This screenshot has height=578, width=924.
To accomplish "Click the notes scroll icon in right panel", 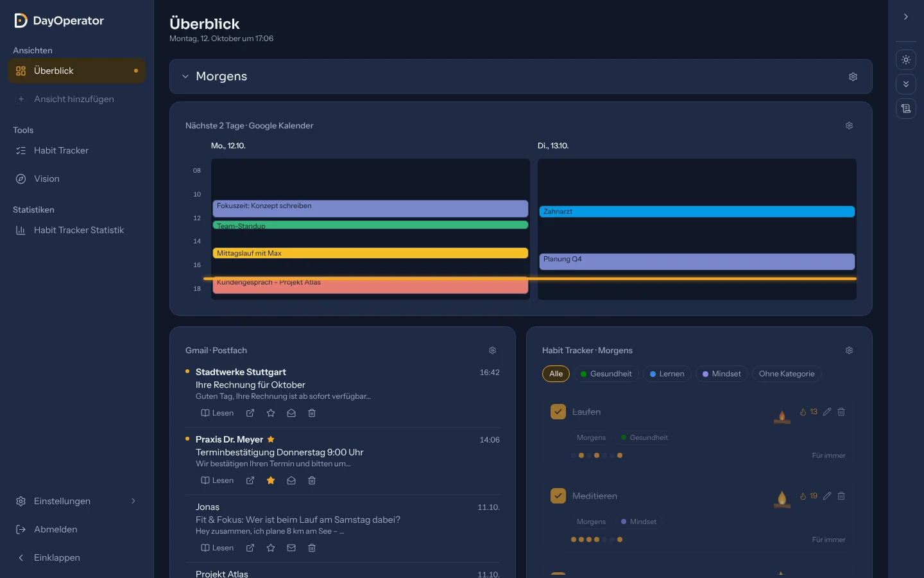I will click(906, 109).
